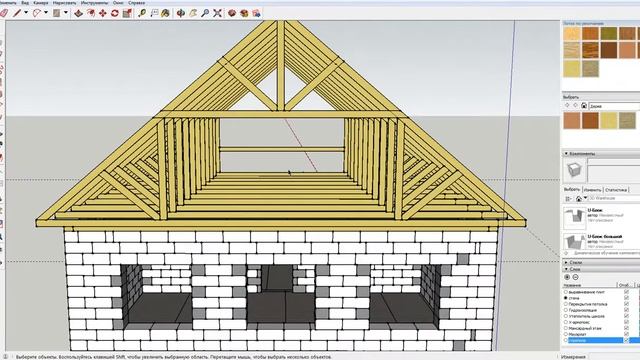Open Line tool dropdown arrow
Image resolution: width=640 pixels, height=360 pixels.
coord(26,13)
